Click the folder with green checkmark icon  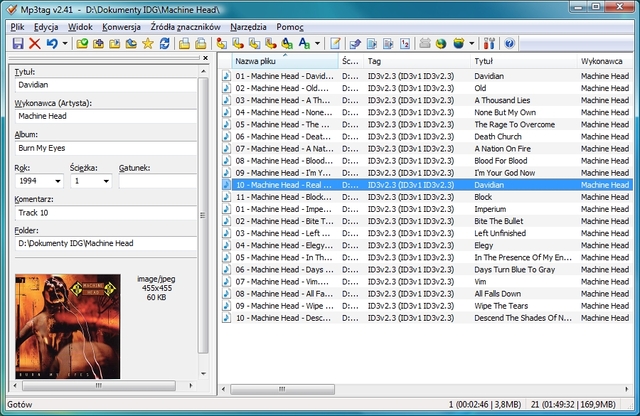tap(82, 43)
